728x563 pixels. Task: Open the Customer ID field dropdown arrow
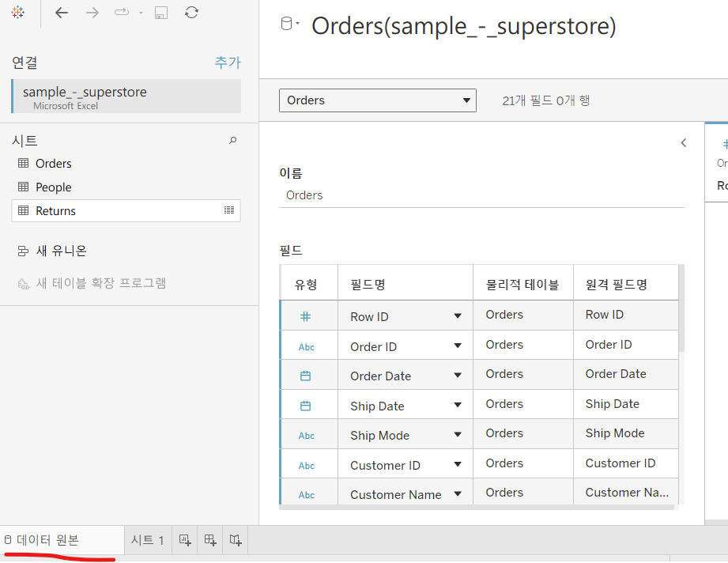click(458, 464)
